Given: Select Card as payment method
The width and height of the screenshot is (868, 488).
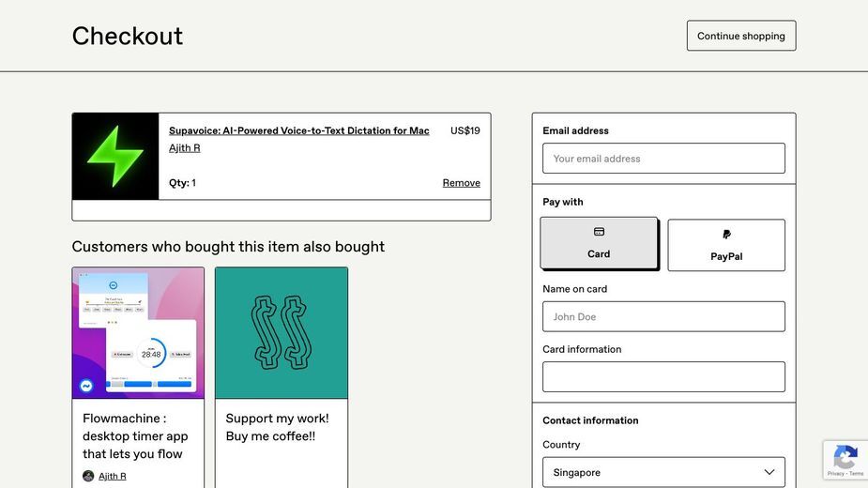Looking at the screenshot, I should click(x=599, y=243).
